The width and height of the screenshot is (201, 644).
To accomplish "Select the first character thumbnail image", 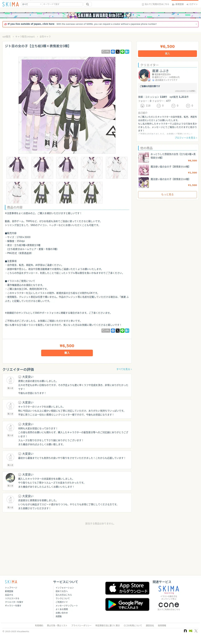I will coord(17,168).
